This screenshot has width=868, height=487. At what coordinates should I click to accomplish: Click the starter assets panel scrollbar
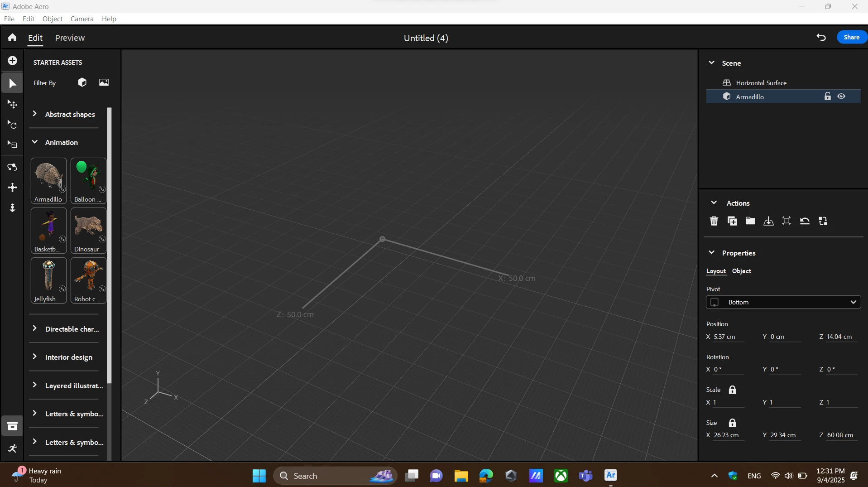point(109,246)
